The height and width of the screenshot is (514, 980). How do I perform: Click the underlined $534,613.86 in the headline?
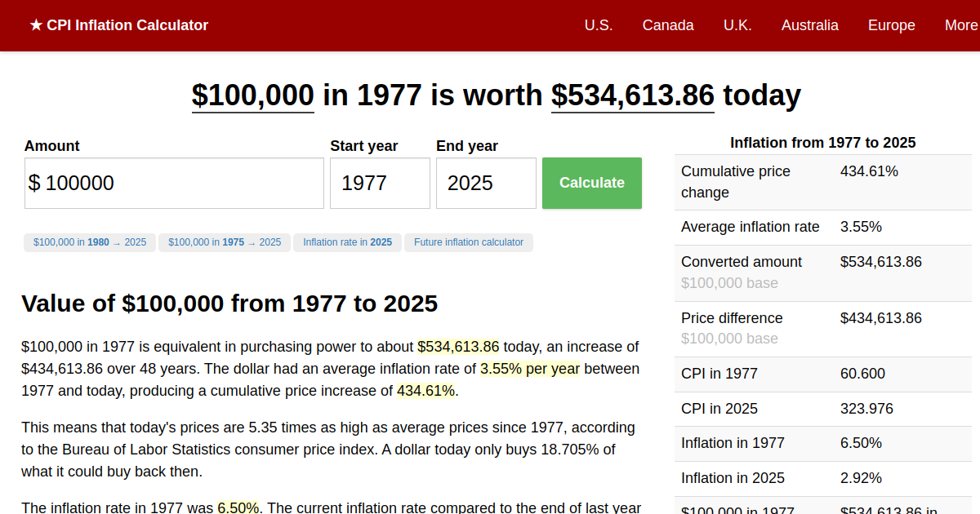(x=632, y=95)
